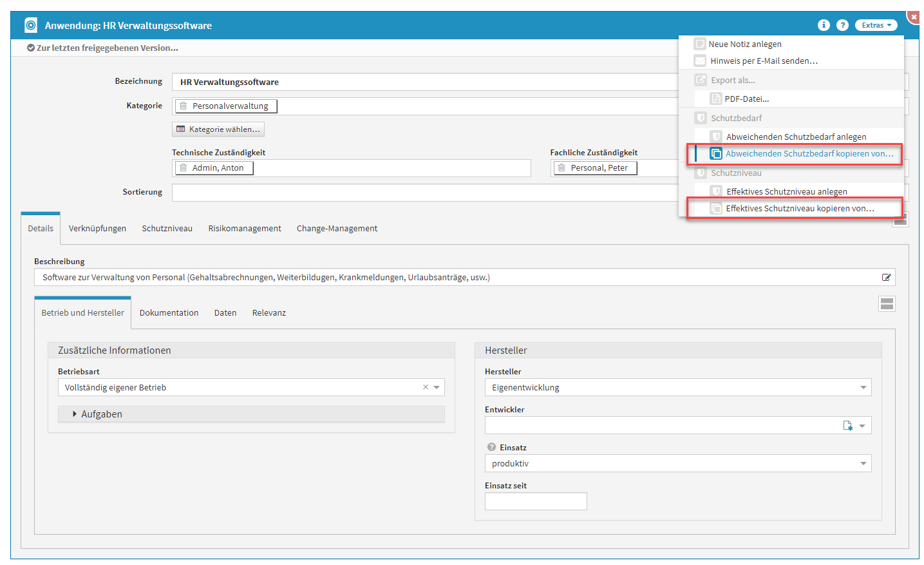The image size is (924, 565).
Task: Switch to the Risikomanagement tab
Action: click(x=245, y=229)
